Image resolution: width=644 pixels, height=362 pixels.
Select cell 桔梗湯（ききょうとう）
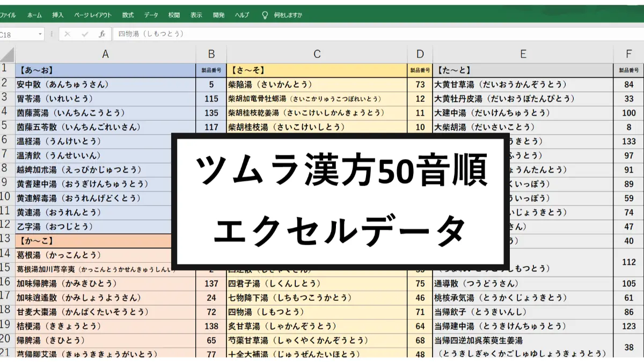(105, 326)
